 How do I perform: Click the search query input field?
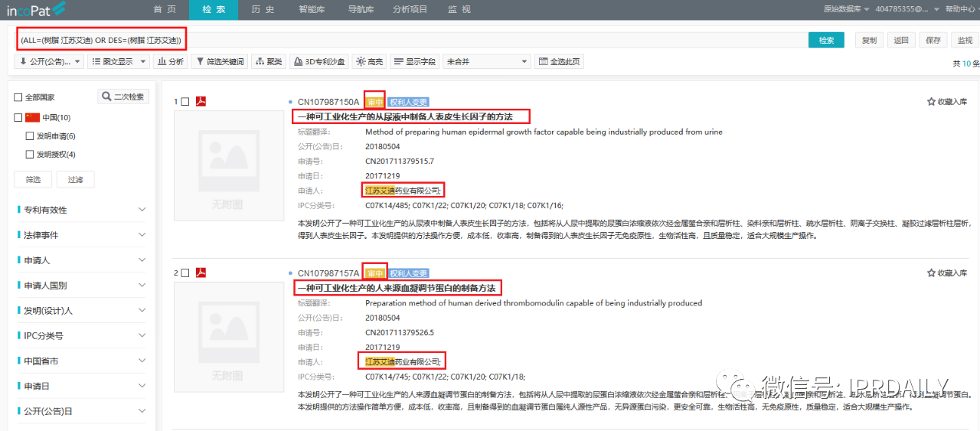tap(410, 40)
